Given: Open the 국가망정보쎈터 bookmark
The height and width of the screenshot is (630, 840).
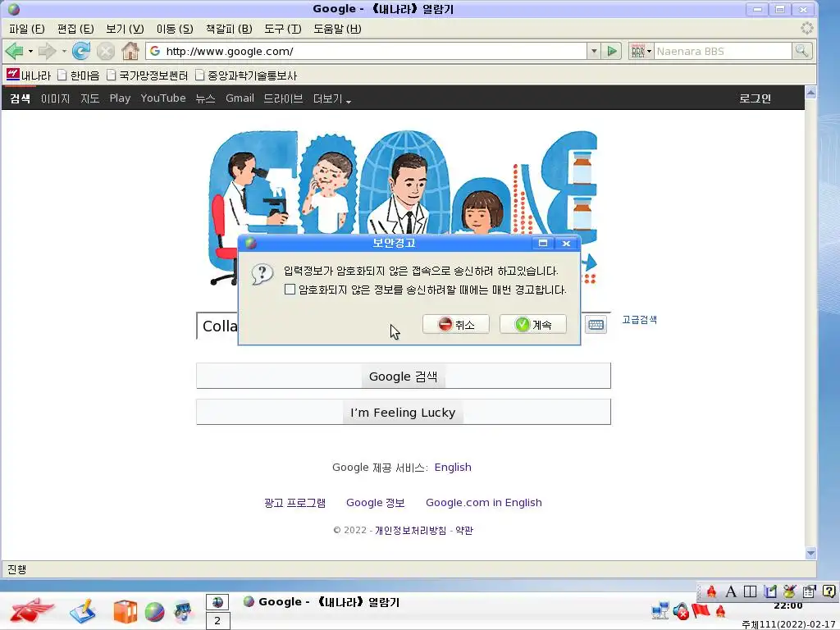Looking at the screenshot, I should click(x=148, y=75).
